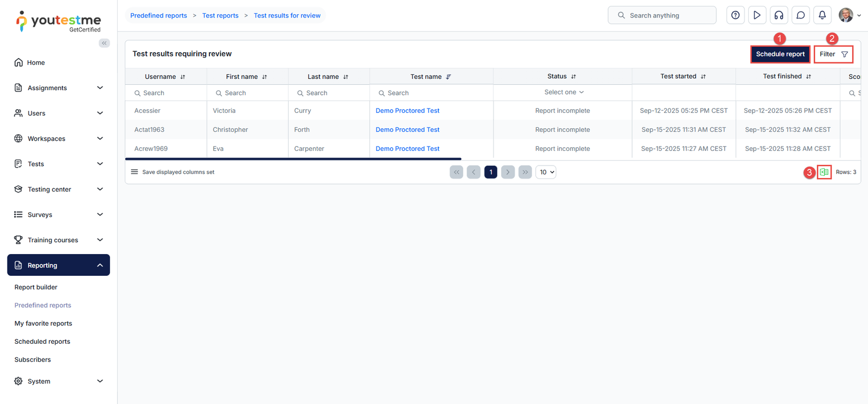Open the headset support icon

coord(778,15)
